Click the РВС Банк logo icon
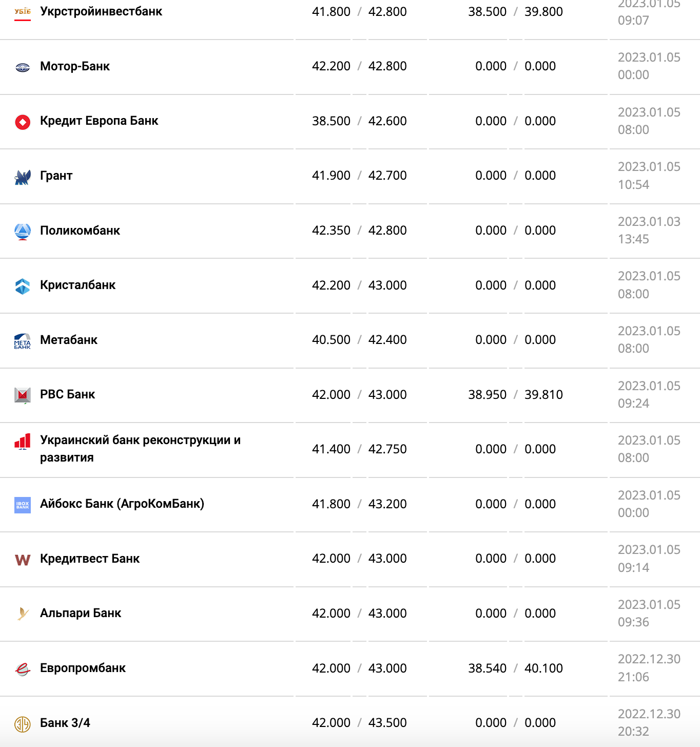Image resolution: width=700 pixels, height=747 pixels. point(23,395)
